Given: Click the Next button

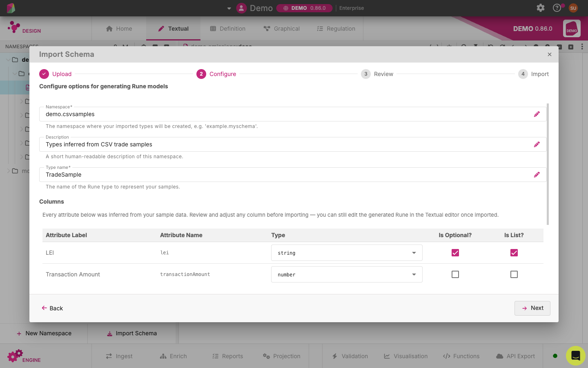Looking at the screenshot, I should tap(532, 308).
